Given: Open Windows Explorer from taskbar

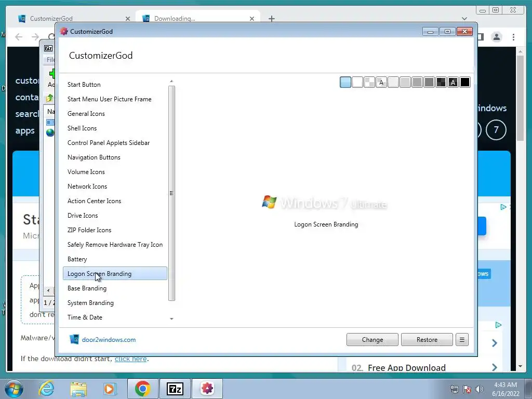Looking at the screenshot, I should pos(78,389).
